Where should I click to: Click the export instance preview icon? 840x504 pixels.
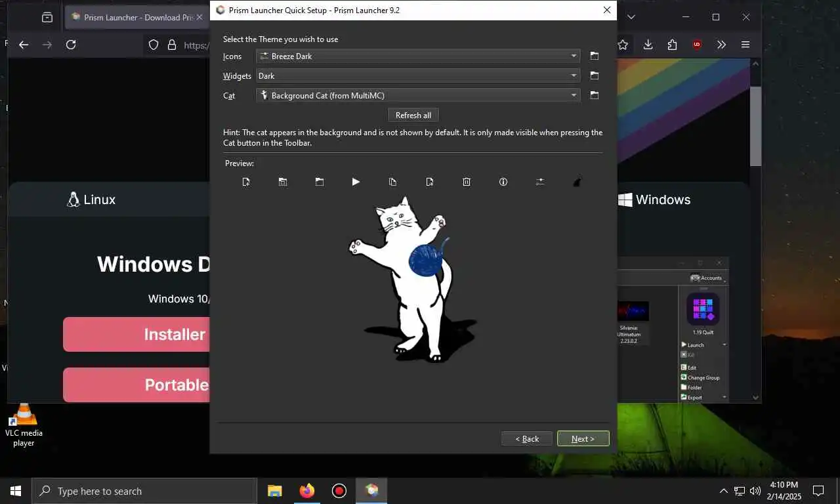point(430,182)
